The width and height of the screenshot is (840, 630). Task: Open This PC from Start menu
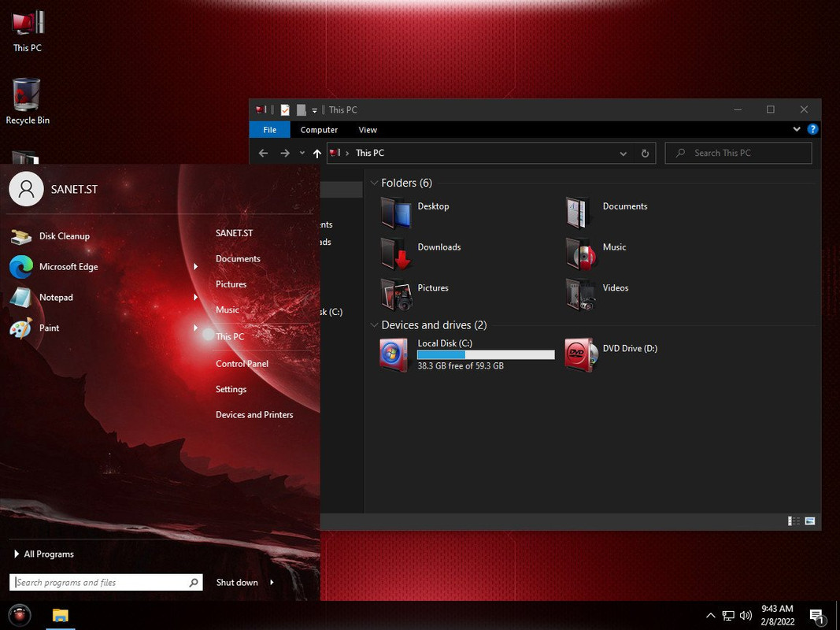point(230,336)
